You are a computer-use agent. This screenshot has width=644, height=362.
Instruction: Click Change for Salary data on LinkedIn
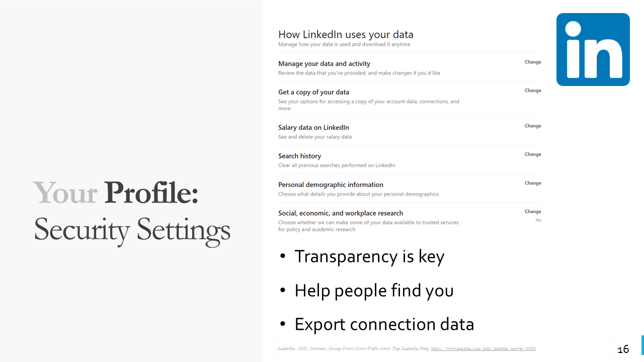tap(533, 126)
